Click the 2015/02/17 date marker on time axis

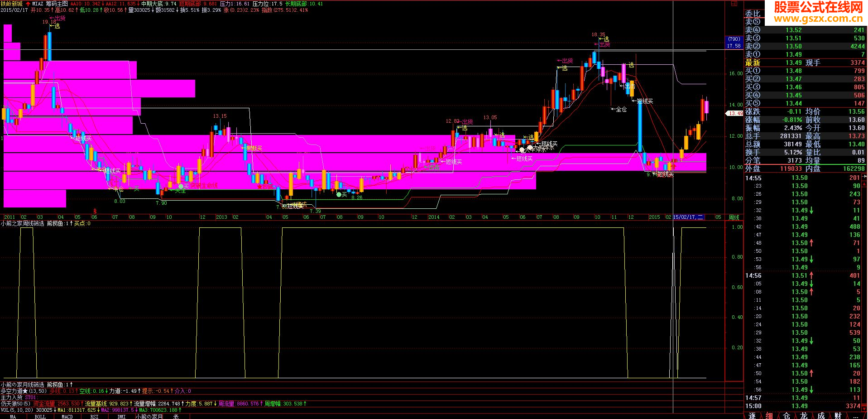[x=688, y=217]
